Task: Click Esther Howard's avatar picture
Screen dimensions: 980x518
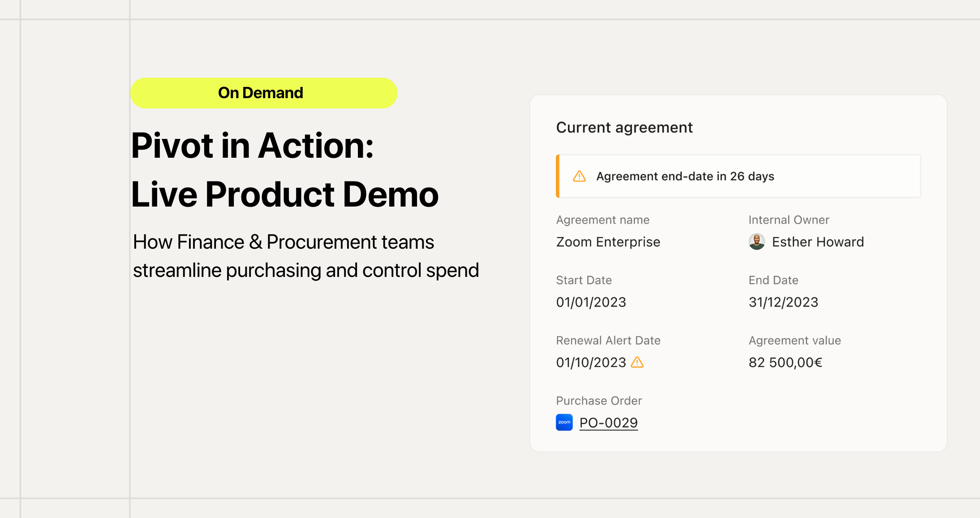Action: 756,242
